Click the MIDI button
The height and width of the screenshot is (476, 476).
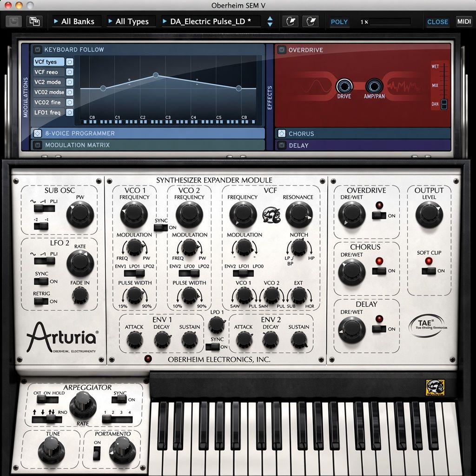(464, 21)
